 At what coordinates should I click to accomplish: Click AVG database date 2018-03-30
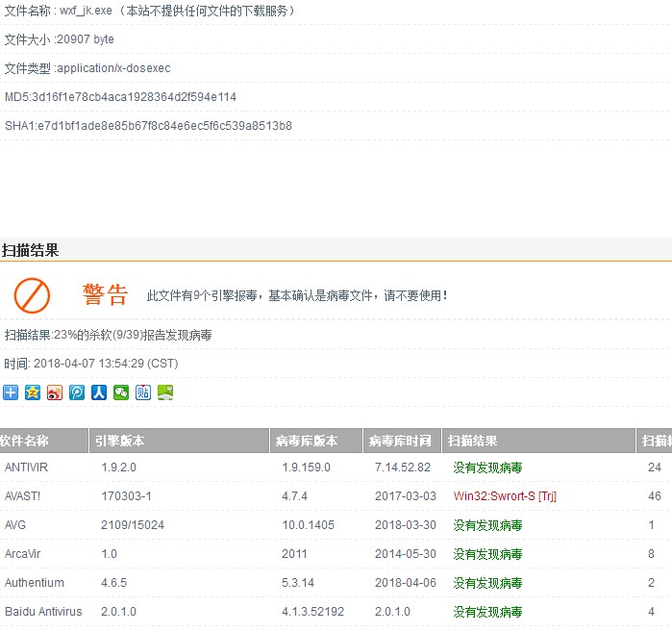(406, 525)
